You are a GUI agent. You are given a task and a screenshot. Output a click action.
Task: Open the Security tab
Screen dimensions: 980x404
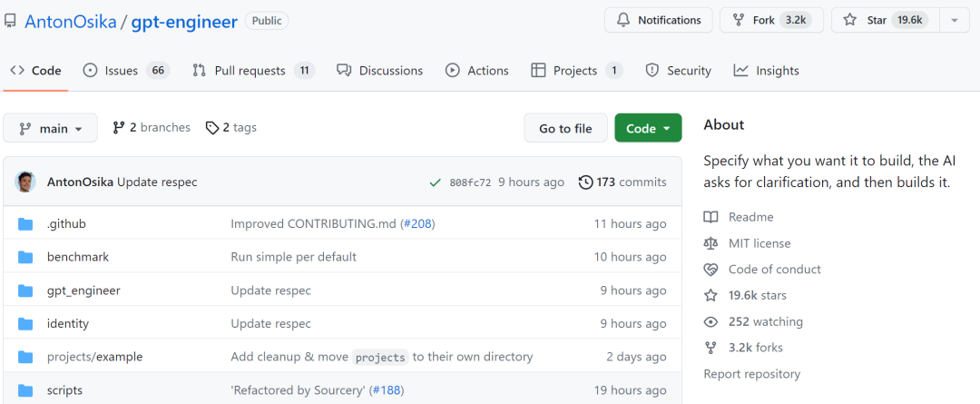[678, 71]
